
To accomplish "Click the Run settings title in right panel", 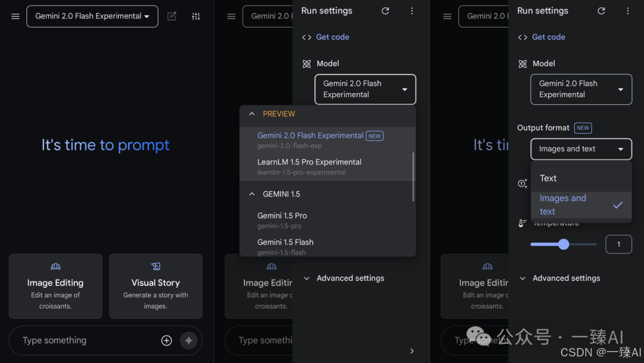I will point(543,11).
